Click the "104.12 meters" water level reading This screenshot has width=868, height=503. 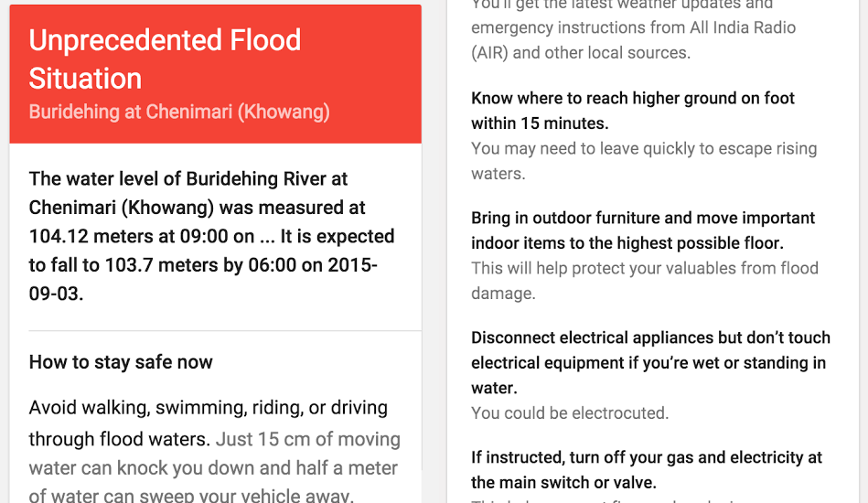click(x=84, y=236)
